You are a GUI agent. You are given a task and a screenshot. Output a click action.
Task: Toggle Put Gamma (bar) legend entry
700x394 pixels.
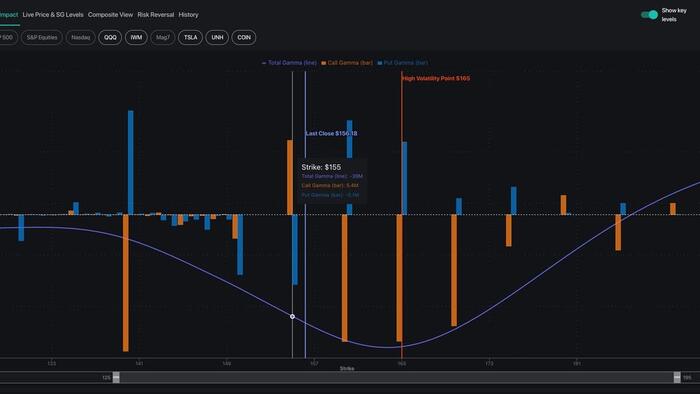403,63
